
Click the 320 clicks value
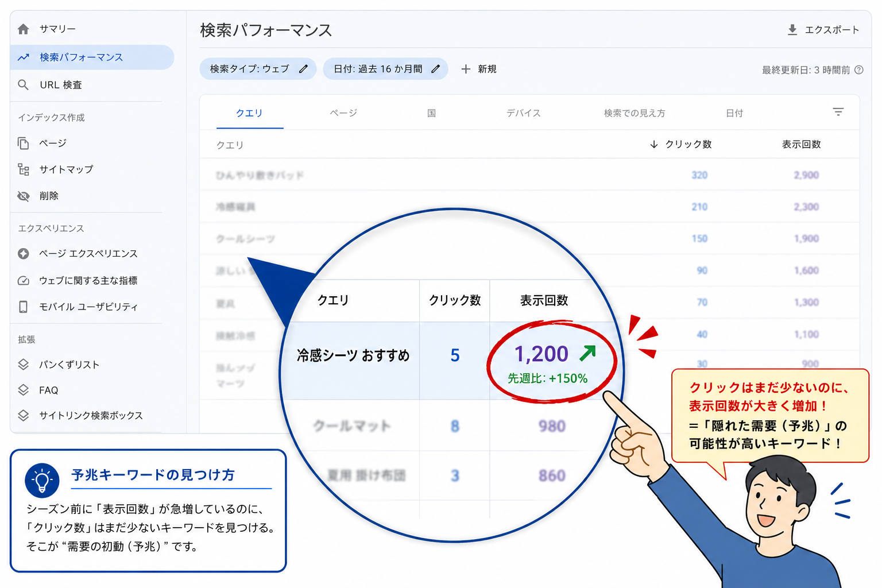699,175
